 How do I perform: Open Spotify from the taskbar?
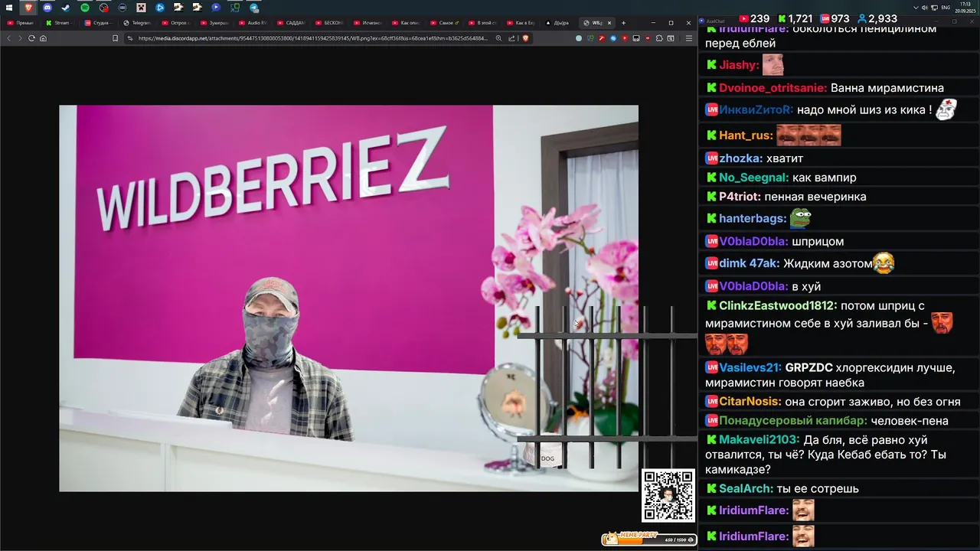click(x=85, y=8)
